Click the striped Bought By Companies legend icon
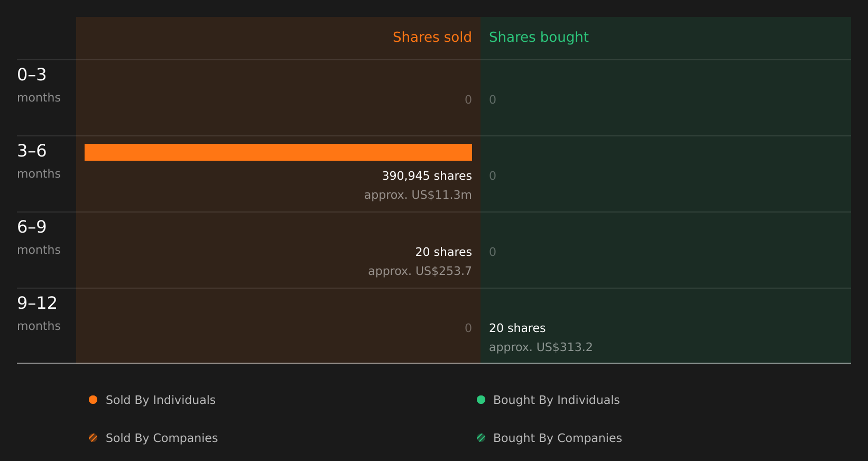The width and height of the screenshot is (868, 461). (x=481, y=438)
